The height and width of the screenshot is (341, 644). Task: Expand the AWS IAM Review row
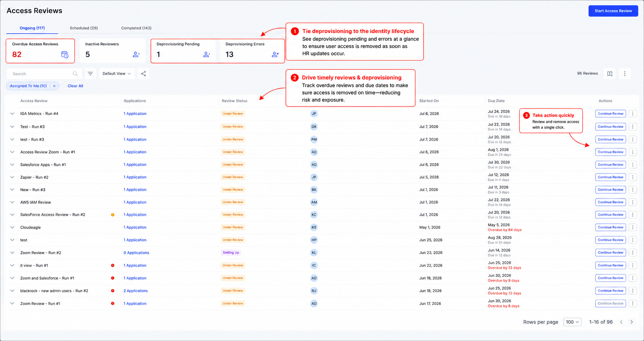click(x=12, y=202)
